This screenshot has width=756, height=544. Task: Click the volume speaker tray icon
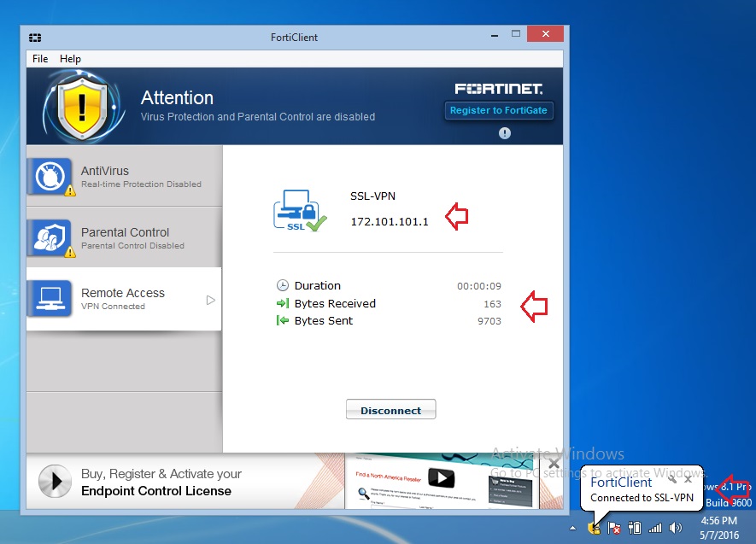click(x=676, y=528)
